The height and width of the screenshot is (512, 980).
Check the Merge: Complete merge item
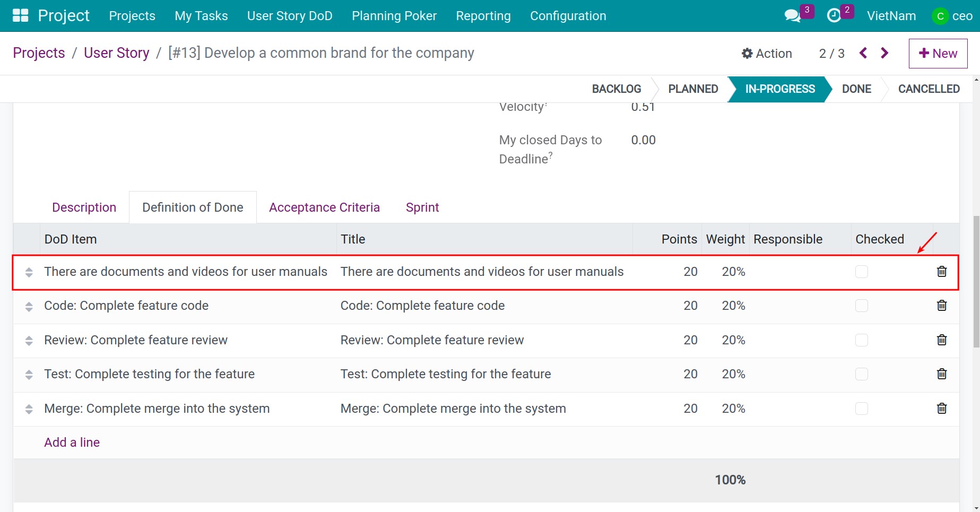862,409
